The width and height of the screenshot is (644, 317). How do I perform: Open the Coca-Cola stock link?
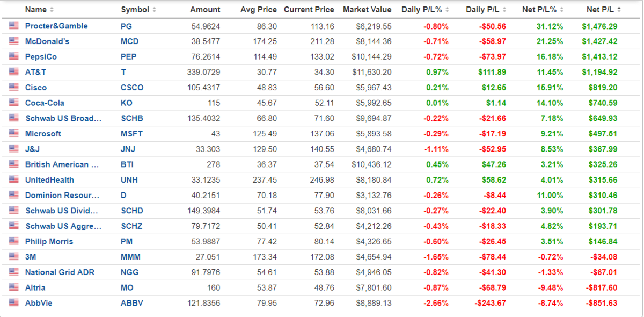(43, 103)
